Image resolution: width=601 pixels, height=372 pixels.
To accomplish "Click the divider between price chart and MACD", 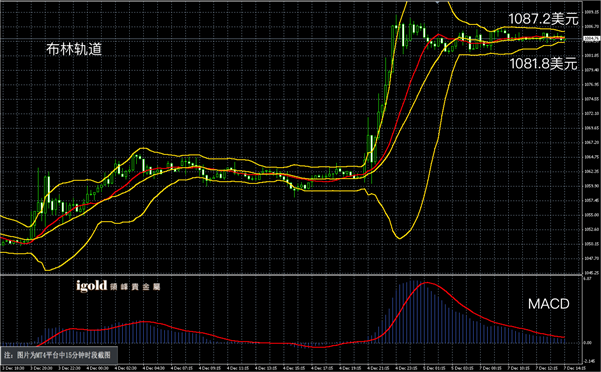I will 291,275.
